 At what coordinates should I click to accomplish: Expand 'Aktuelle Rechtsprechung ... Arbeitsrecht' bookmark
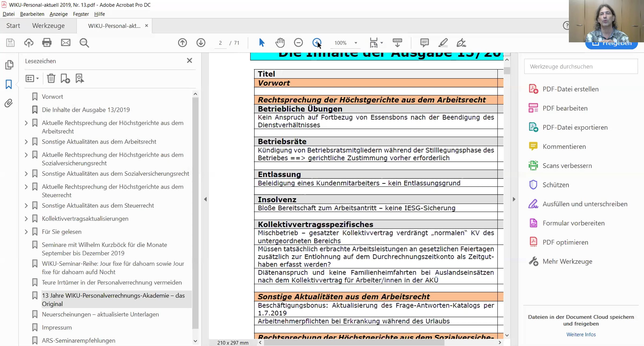26,123
